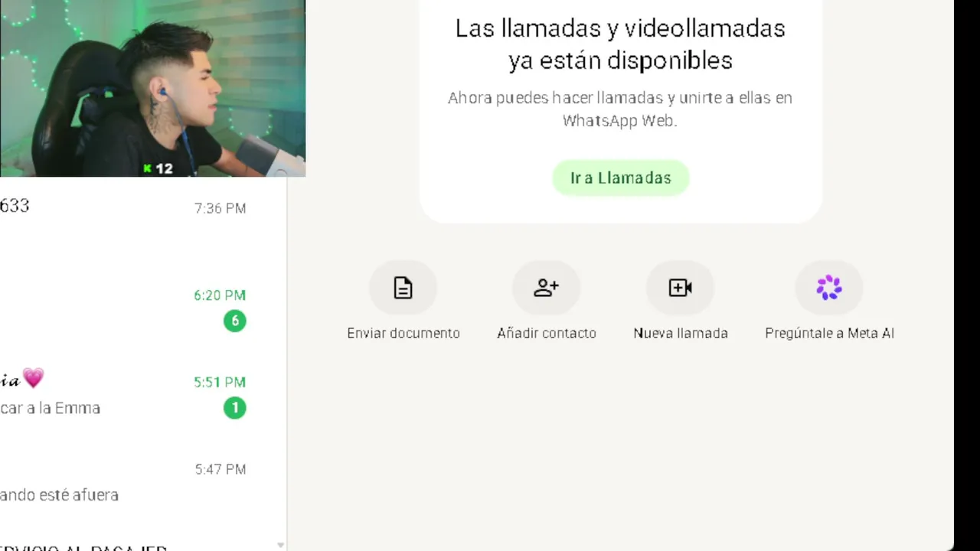Click the 'Añadir contacto' label
The image size is (980, 551).
[x=547, y=333]
